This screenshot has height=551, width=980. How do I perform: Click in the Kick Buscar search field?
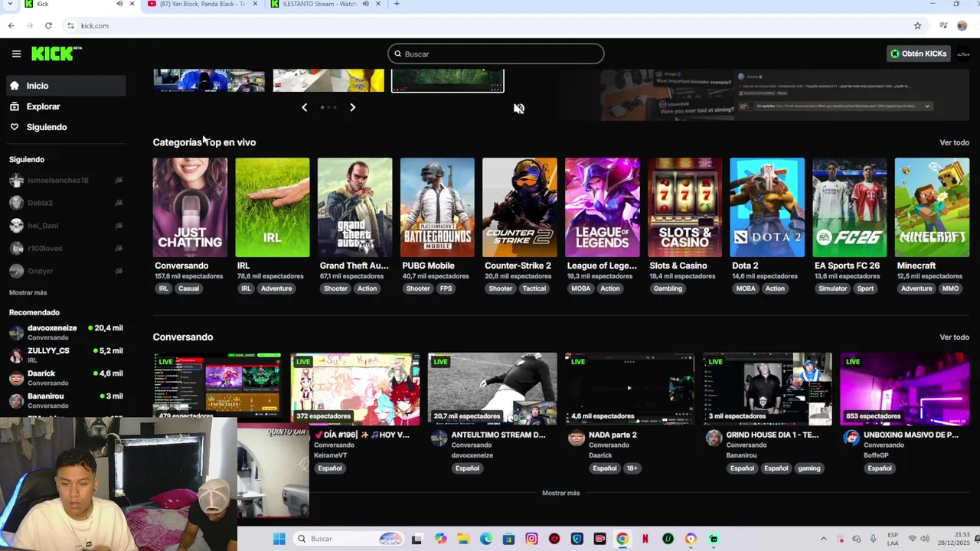(496, 54)
